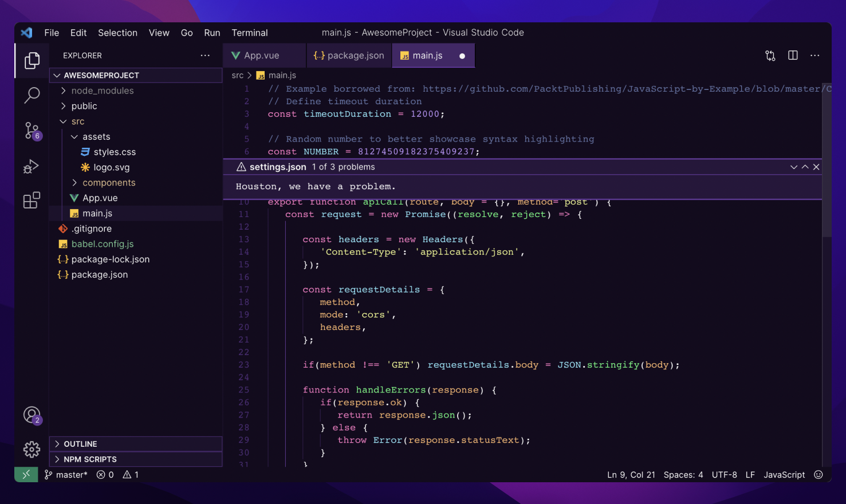Image resolution: width=846 pixels, height=504 pixels.
Task: Collapse the assets folder
Action: (136, 136)
